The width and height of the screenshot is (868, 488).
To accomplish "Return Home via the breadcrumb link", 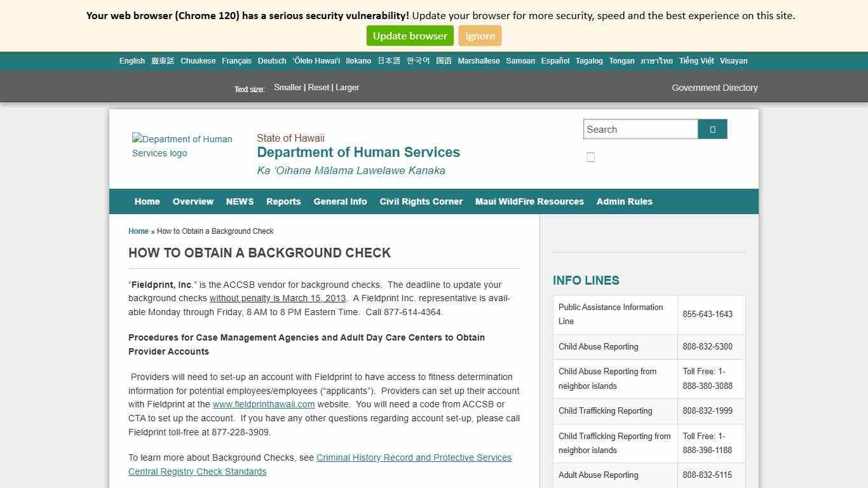I will [138, 231].
